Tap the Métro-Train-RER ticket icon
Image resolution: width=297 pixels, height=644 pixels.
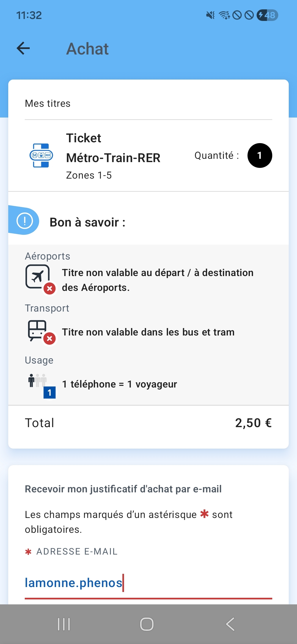tap(41, 155)
